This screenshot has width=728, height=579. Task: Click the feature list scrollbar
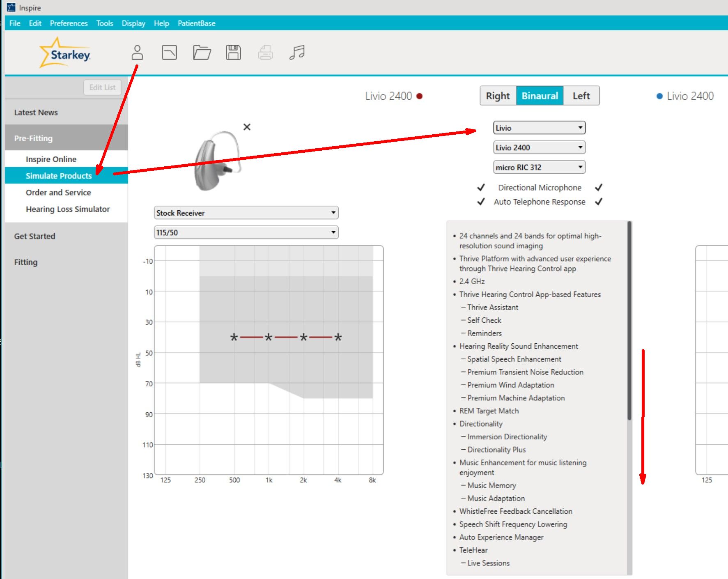[x=629, y=398]
